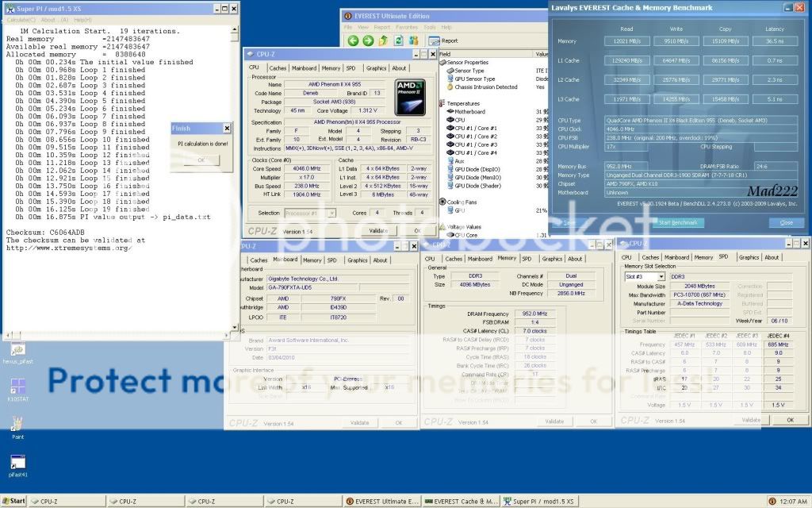The height and width of the screenshot is (508, 812).
Task: Select the K10STAT desktop icon
Action: (x=18, y=390)
